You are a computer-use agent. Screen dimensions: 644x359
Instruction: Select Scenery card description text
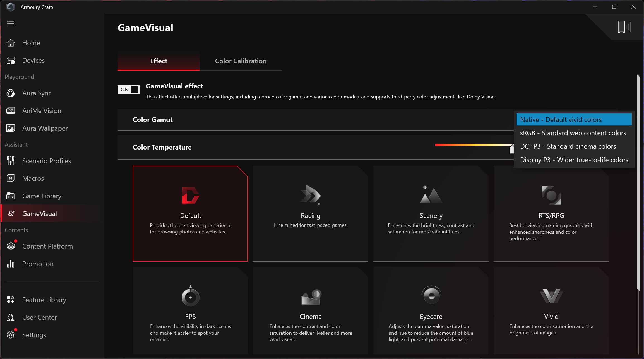click(431, 228)
